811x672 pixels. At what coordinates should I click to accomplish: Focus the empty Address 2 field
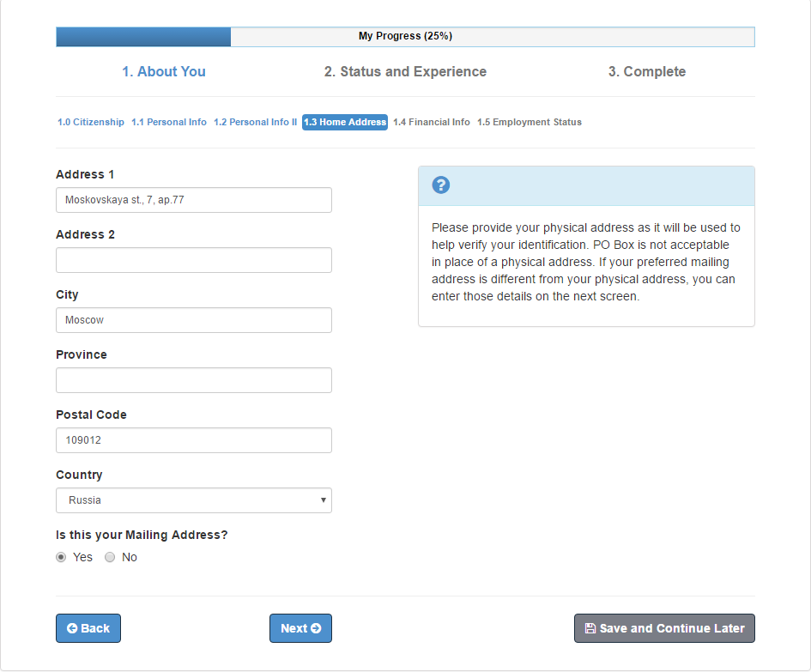pos(194,260)
